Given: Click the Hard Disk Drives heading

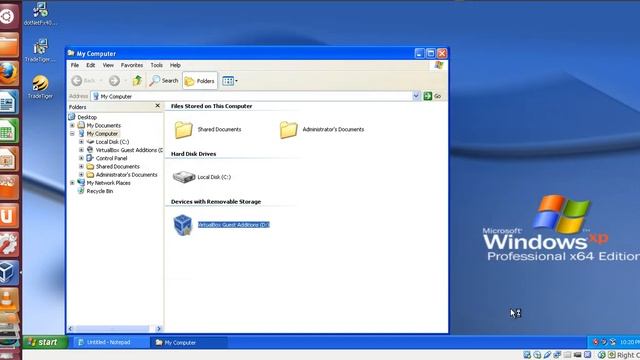Looking at the screenshot, I should point(193,154).
